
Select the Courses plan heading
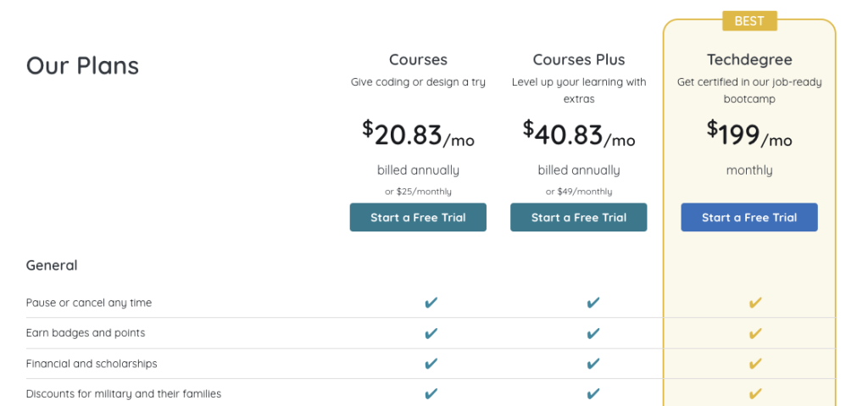click(x=418, y=59)
